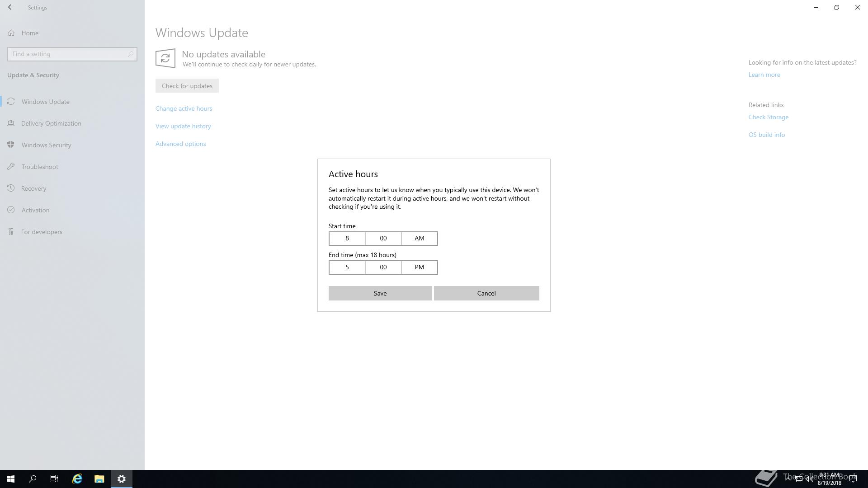Save the active hours
The image size is (868, 488).
(380, 293)
